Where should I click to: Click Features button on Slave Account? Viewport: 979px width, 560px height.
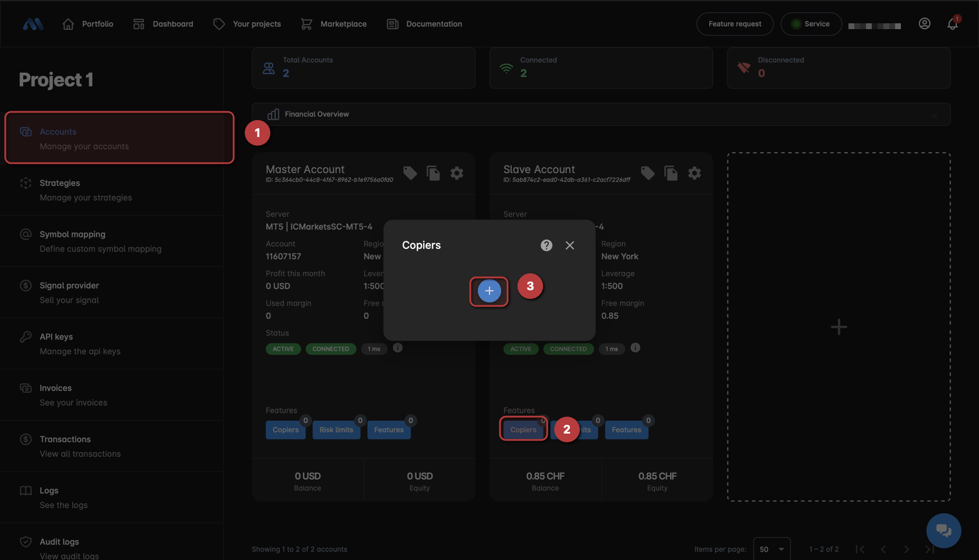(626, 430)
